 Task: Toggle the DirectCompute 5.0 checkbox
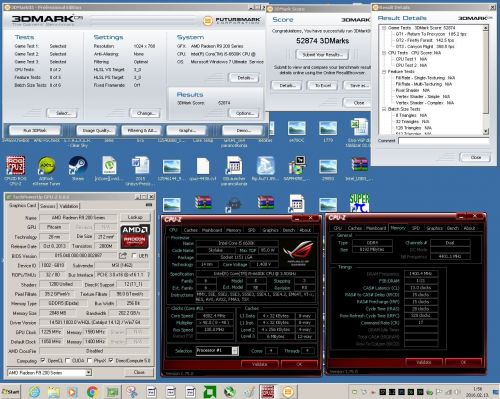111,360
